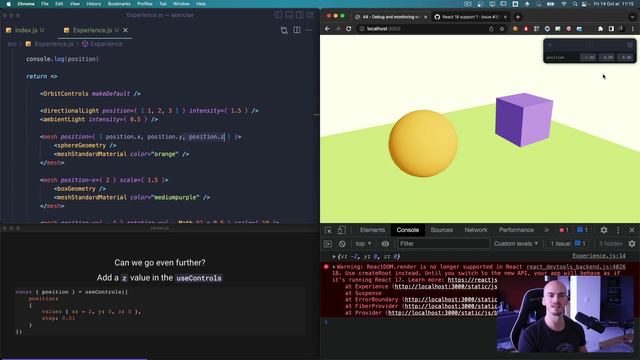Screen dimensions: 640x360
Task: Toggle the device toolbar in DevTools
Action: click(341, 230)
